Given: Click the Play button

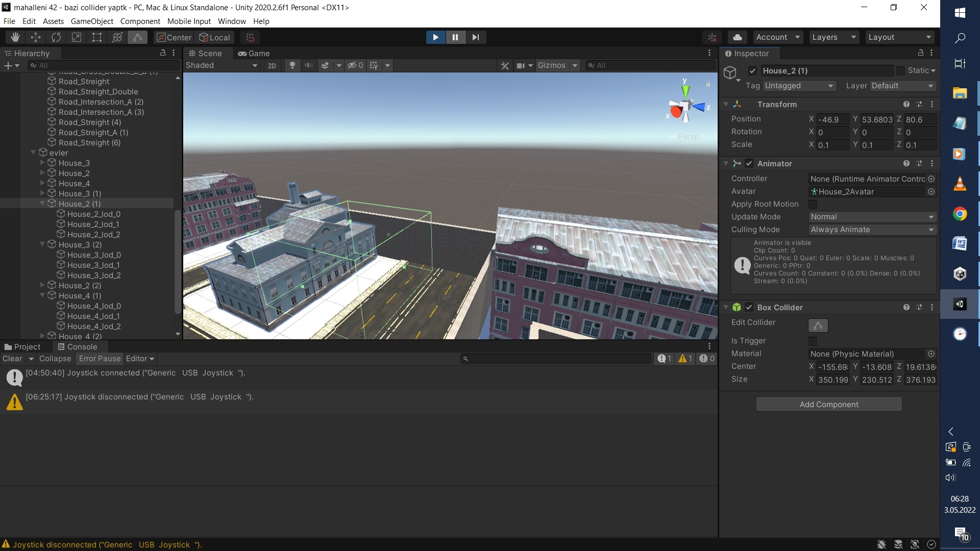Looking at the screenshot, I should point(435,37).
